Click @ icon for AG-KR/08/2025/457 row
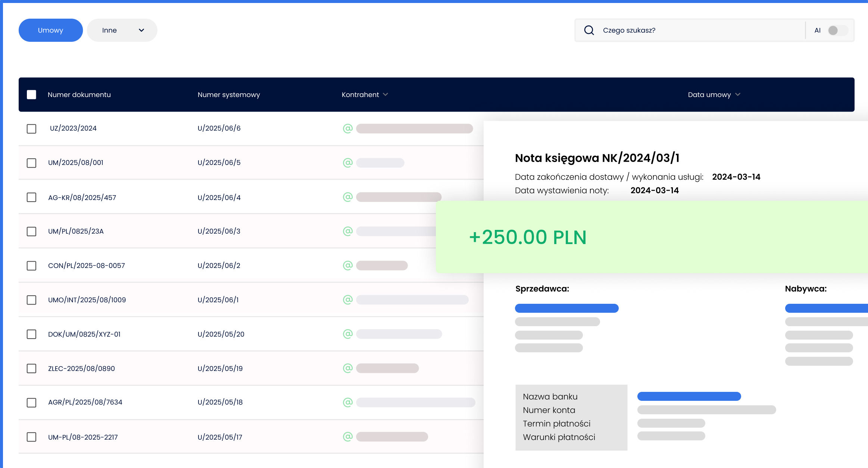 347,197
